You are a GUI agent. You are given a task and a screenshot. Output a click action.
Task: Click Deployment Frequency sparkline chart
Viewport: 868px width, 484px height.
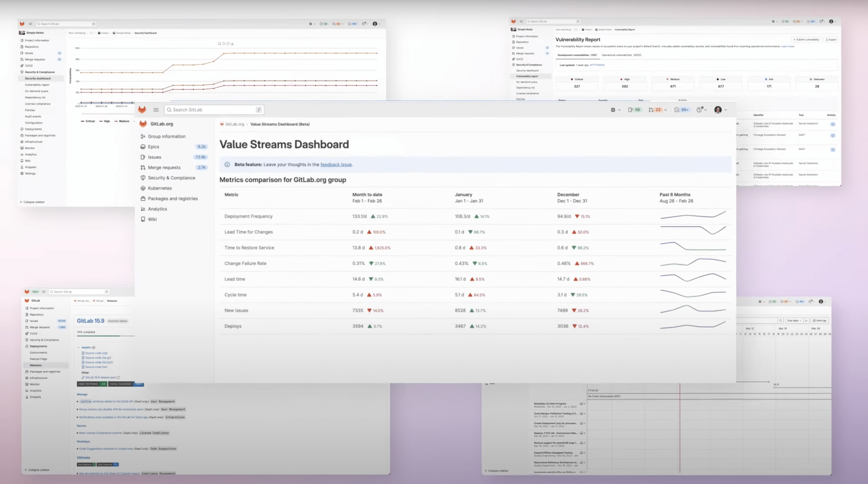click(693, 215)
